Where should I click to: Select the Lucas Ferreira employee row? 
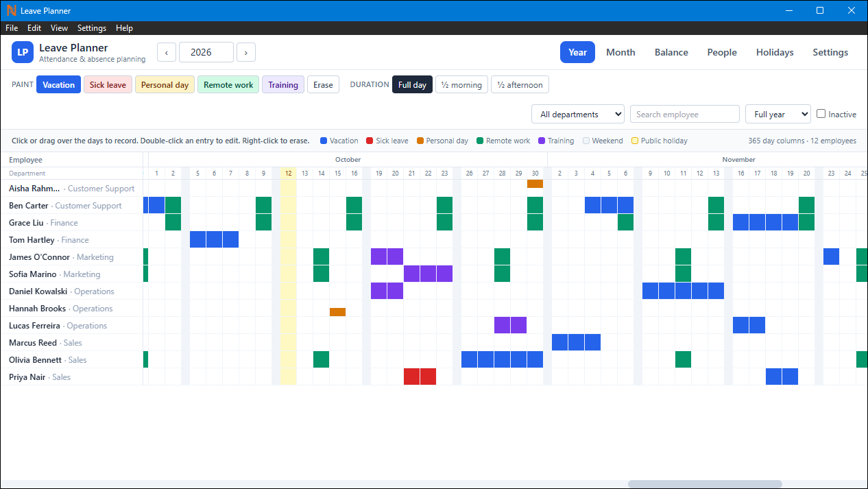(72, 326)
